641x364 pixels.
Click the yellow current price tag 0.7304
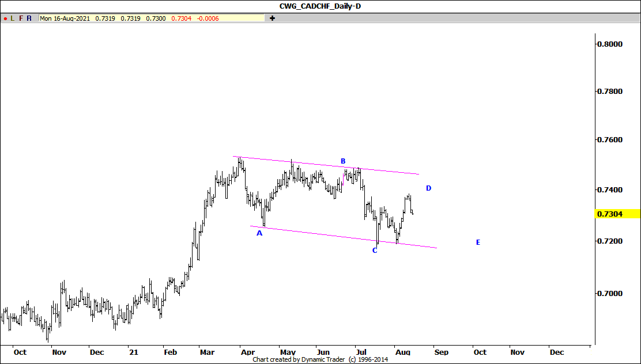click(617, 214)
